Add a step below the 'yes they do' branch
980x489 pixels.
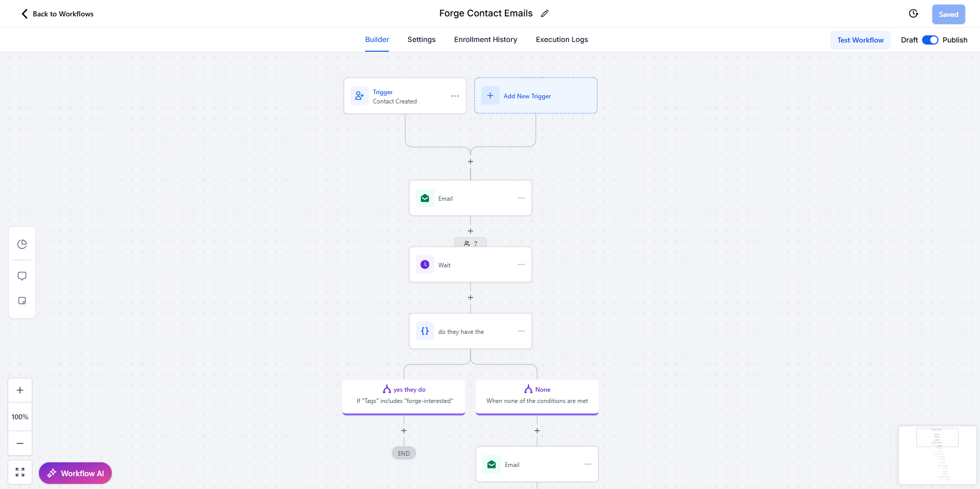[404, 431]
